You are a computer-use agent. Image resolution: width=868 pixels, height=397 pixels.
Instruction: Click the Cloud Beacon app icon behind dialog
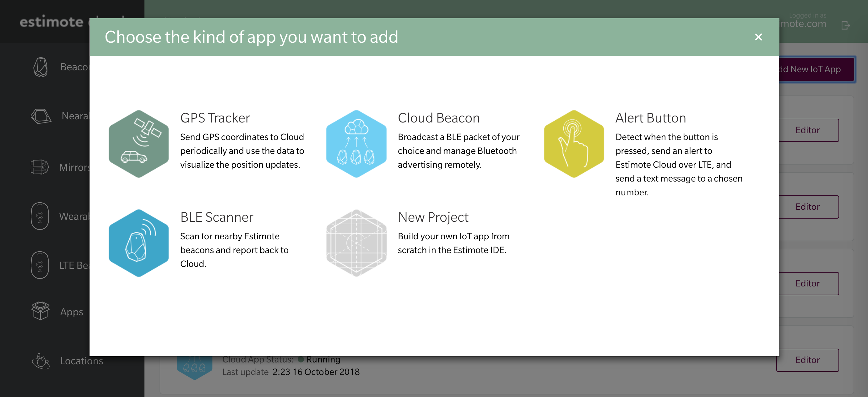point(194,368)
